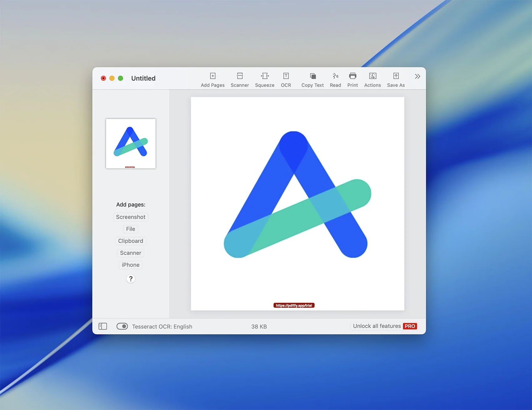Start the Read aloud tool
The height and width of the screenshot is (410, 532).
335,76
